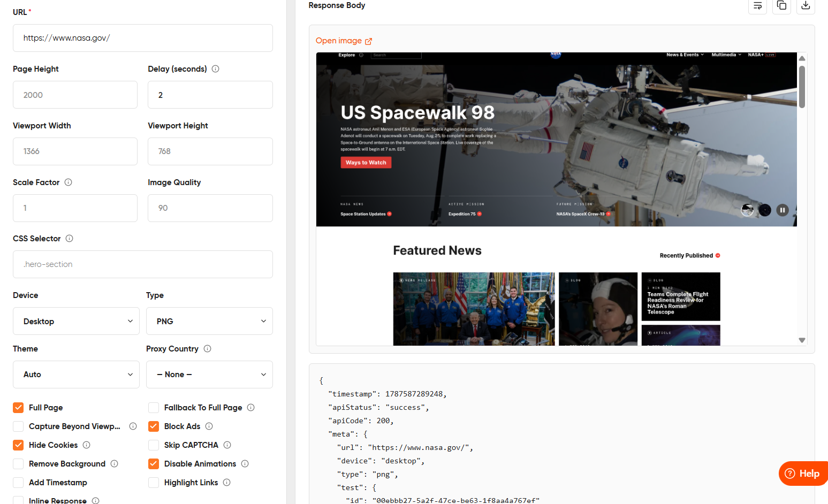Click the Scale Factor input field

(x=75, y=208)
